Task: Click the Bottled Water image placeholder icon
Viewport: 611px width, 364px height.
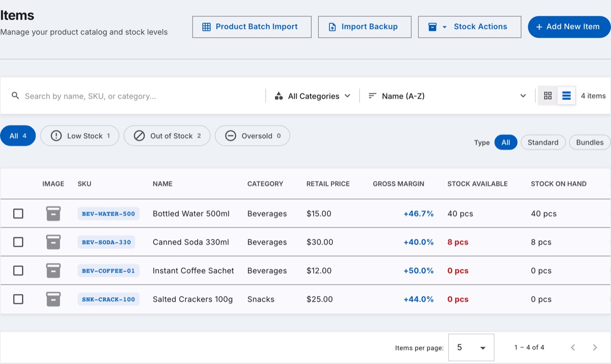Action: [53, 214]
